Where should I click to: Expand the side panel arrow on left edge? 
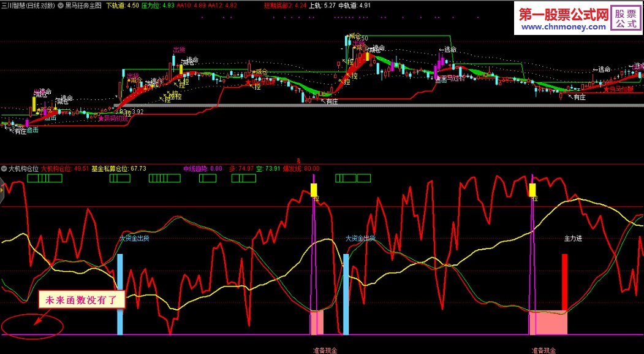tap(2, 191)
